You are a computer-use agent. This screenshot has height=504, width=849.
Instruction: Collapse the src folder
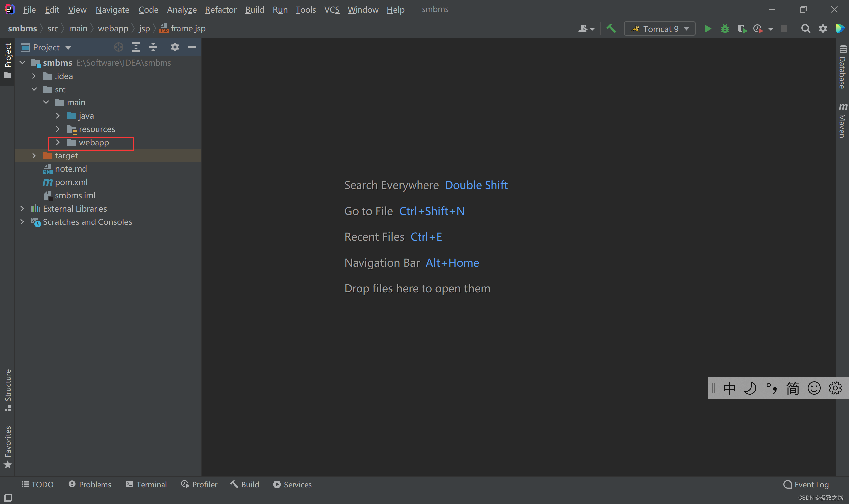[34, 89]
